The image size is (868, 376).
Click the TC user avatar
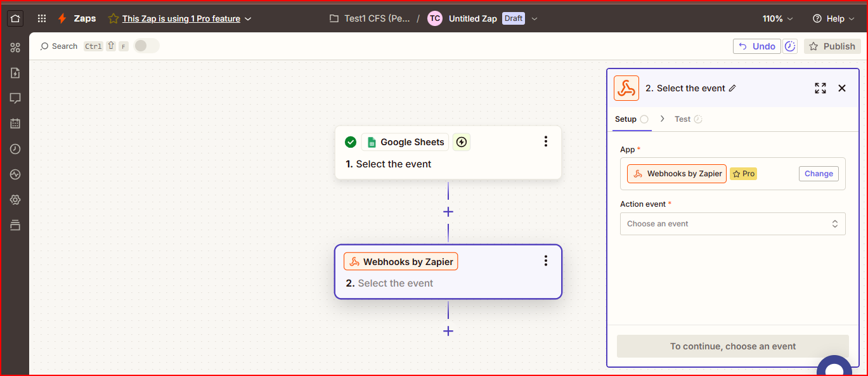(435, 18)
